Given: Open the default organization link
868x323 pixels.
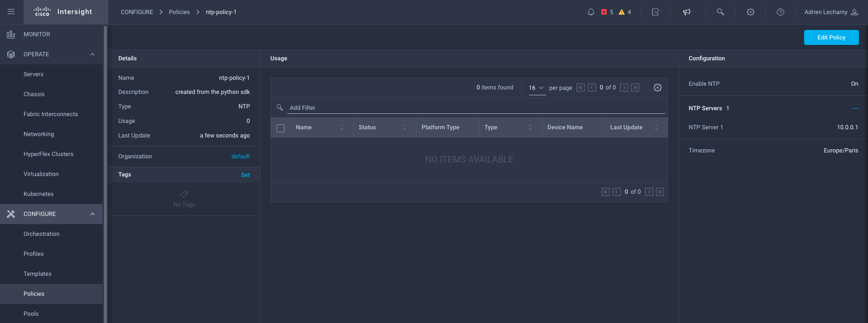Looking at the screenshot, I should click(240, 157).
